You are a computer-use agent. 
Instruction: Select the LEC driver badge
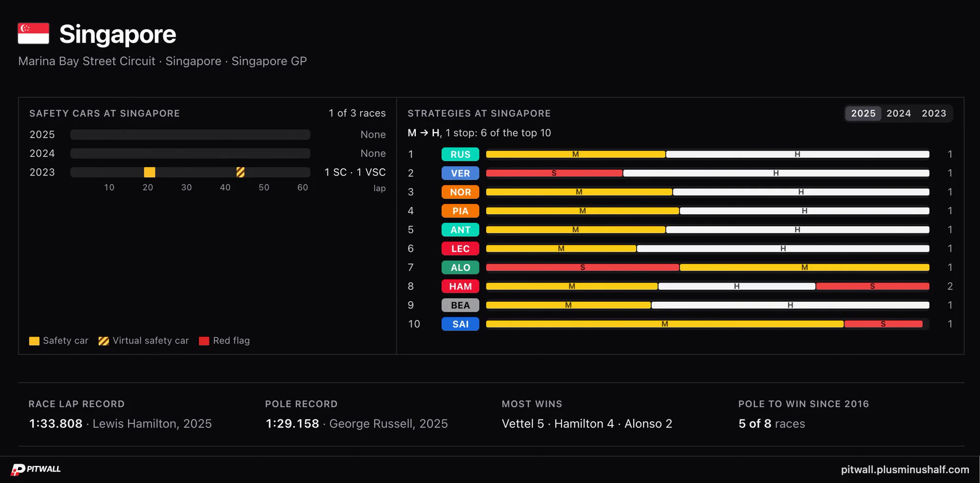460,249
